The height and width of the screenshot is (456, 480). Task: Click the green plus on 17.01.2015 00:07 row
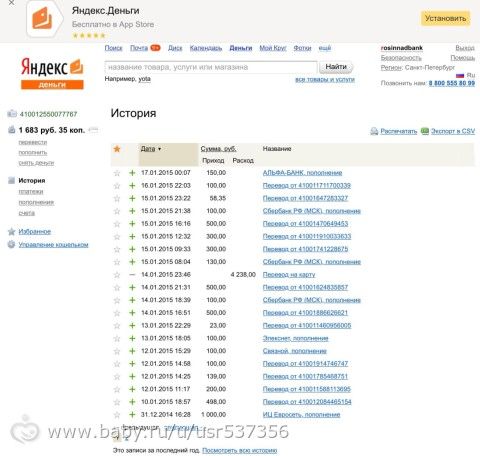coord(132,173)
